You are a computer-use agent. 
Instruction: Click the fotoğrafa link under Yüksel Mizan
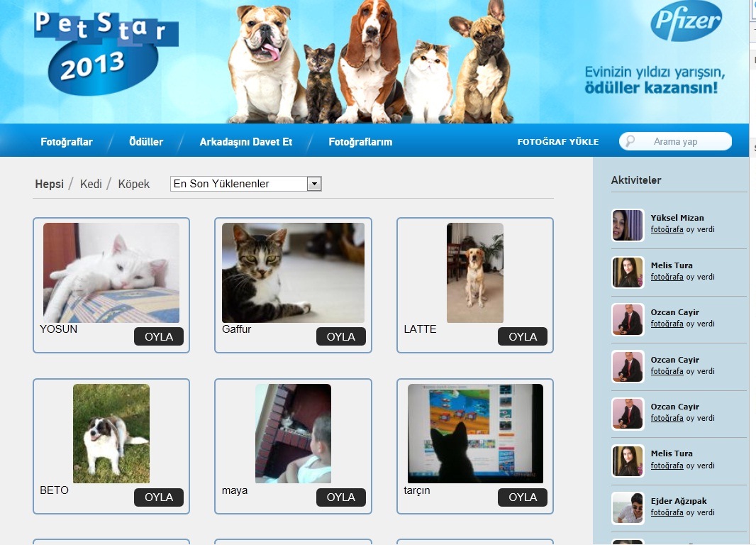click(667, 230)
